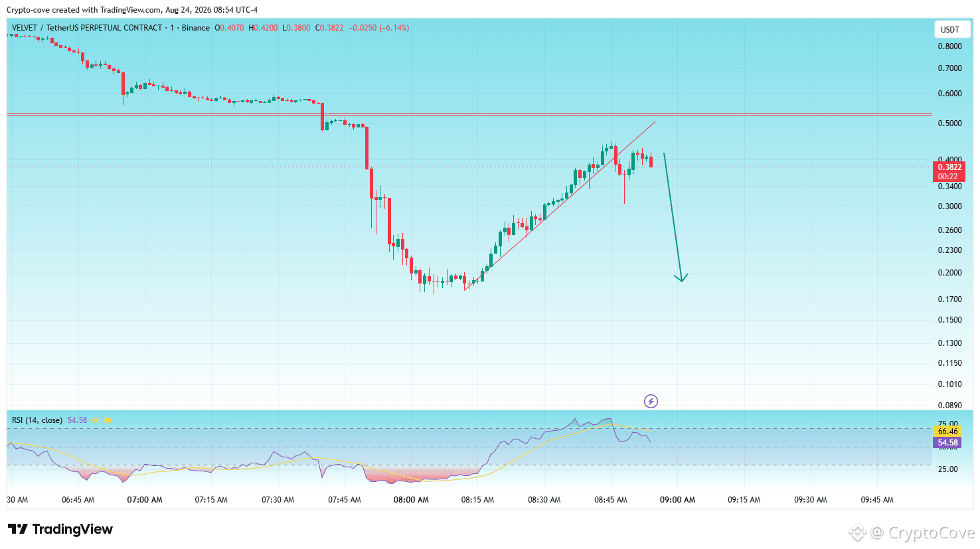This screenshot has height=549, width=980.
Task: Click the 0.2300 price axis label
Action: [949, 250]
